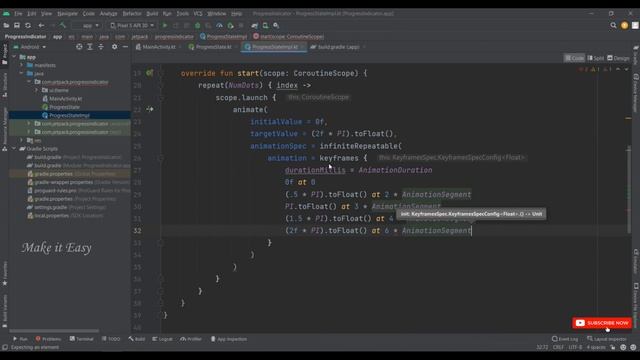Open the Project tool window sidebar button
Screen dimensions: 640x360
click(x=4, y=54)
